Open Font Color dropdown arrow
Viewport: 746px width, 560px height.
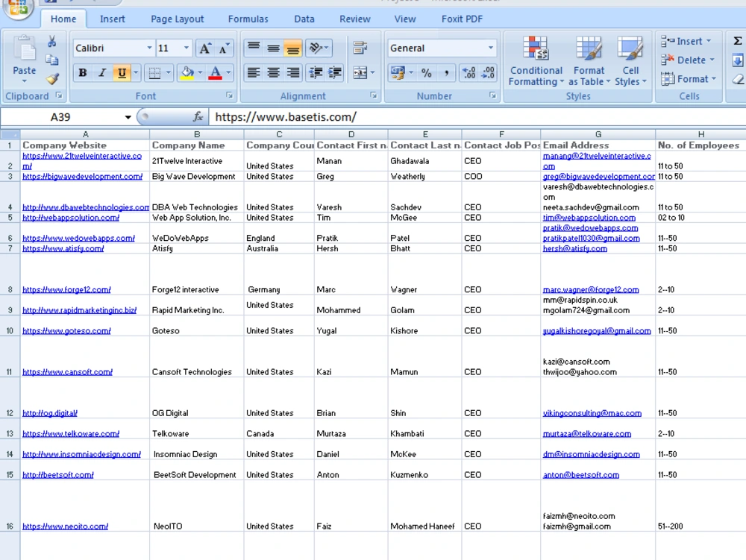point(229,73)
